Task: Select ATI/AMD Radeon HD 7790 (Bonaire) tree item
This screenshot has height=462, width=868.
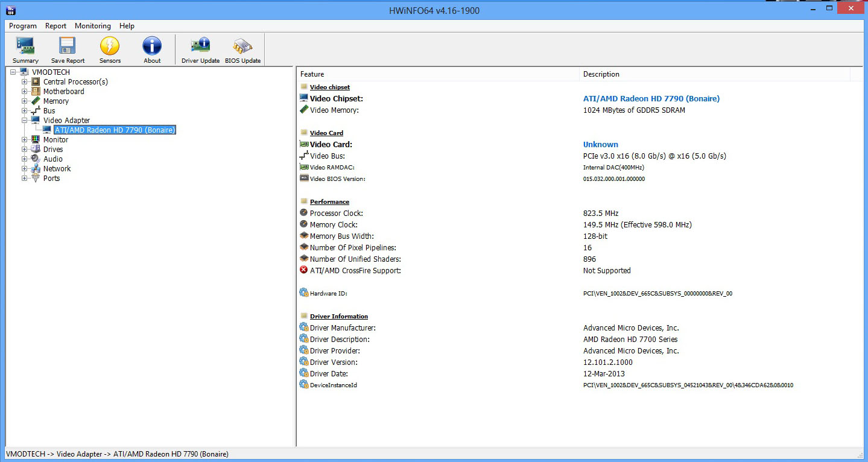Action: (115, 130)
